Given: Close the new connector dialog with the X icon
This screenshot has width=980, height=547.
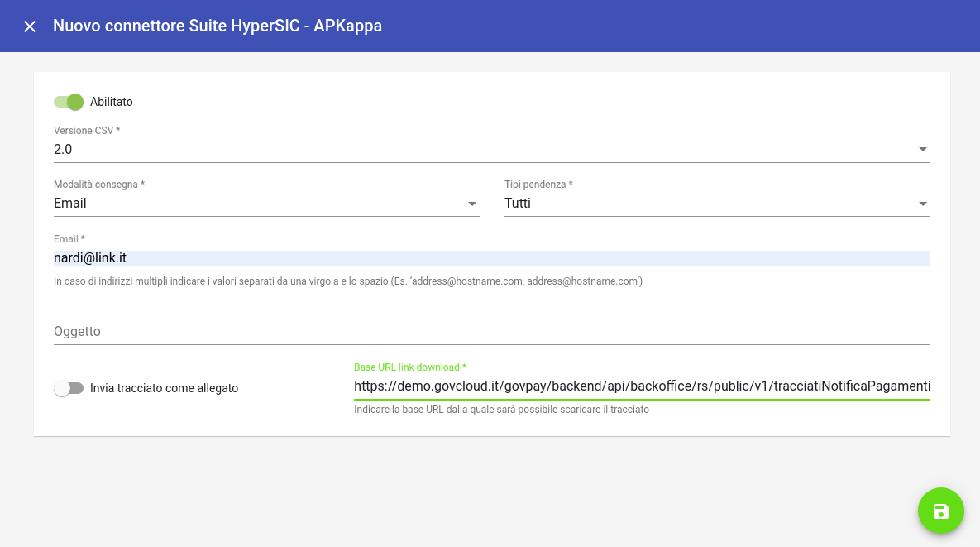Looking at the screenshot, I should click(30, 26).
